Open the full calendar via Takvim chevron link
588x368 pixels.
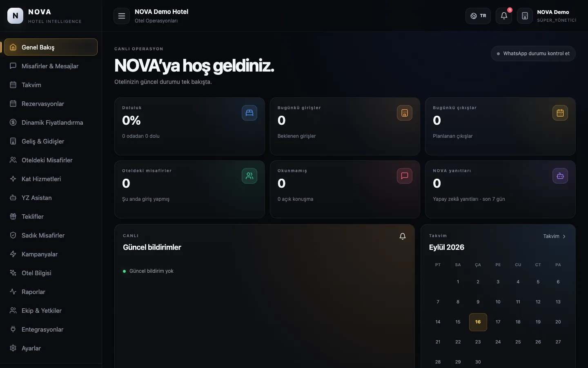click(x=555, y=236)
